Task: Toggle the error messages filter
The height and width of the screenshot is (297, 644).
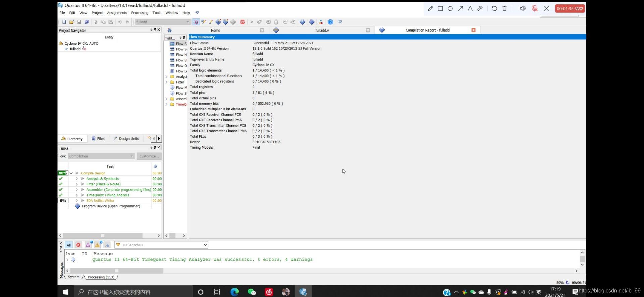Action: (x=78, y=245)
